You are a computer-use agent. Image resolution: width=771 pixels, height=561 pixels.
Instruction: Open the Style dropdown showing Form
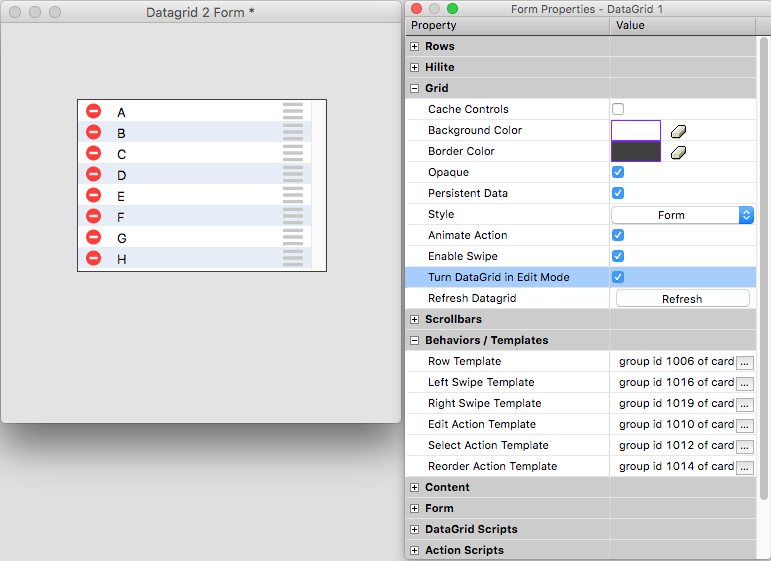[682, 215]
